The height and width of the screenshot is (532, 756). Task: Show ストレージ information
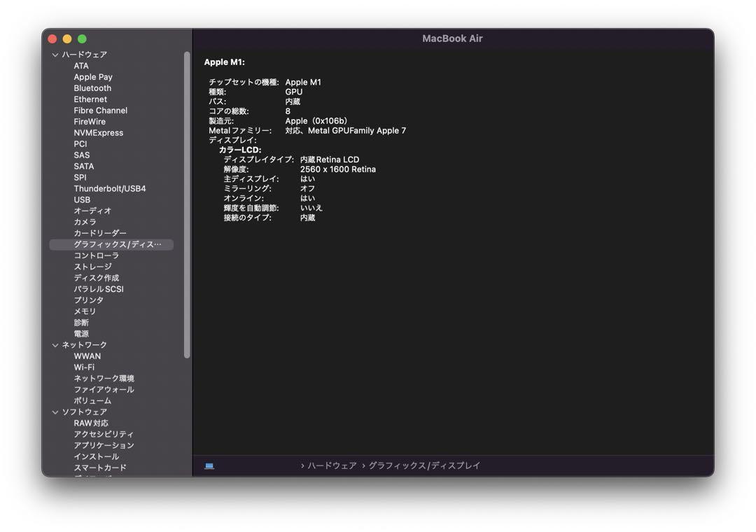click(92, 267)
